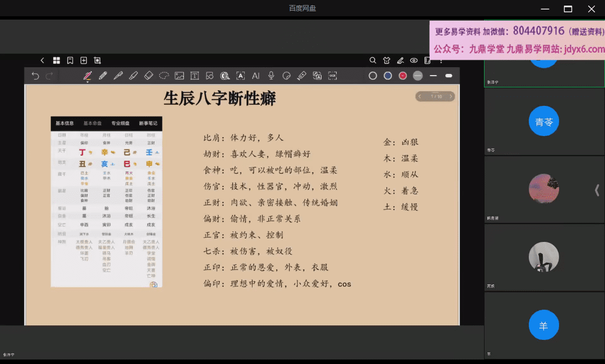
Task: Activate the eraser tool
Action: (x=148, y=76)
